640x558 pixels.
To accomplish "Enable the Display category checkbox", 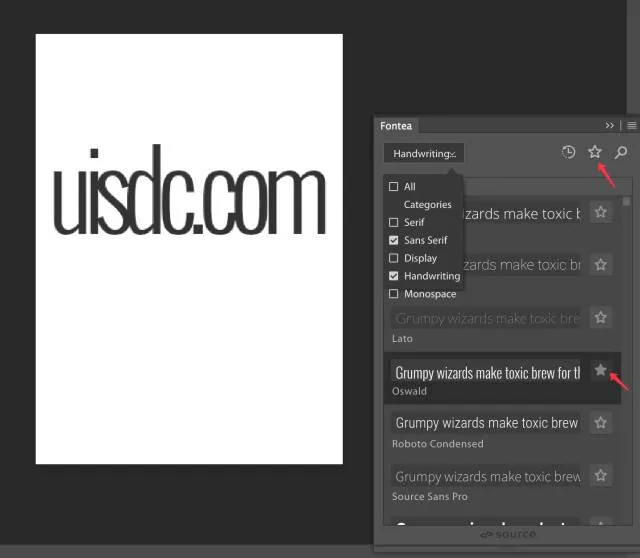I will [393, 258].
